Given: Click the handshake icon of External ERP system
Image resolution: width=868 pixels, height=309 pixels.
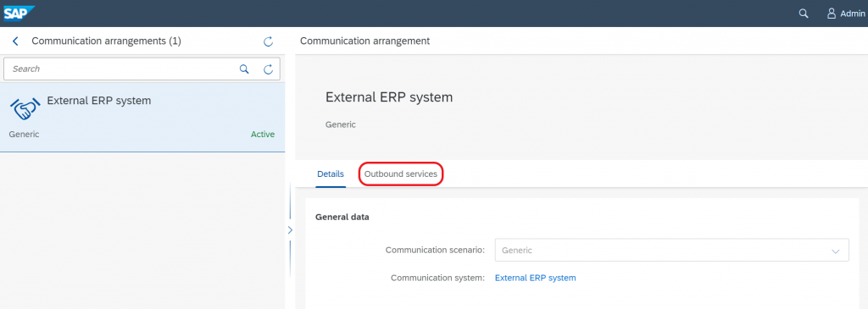Looking at the screenshot, I should pyautogui.click(x=25, y=109).
